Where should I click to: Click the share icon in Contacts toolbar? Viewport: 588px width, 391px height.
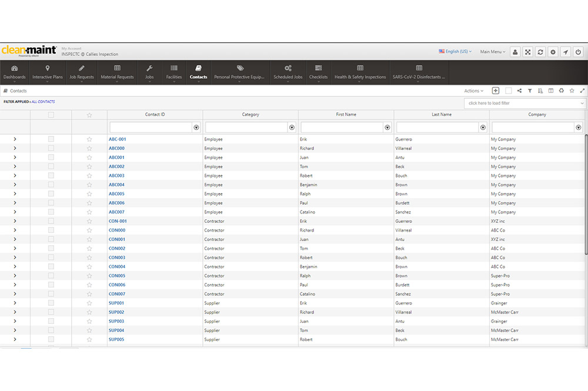519,91
